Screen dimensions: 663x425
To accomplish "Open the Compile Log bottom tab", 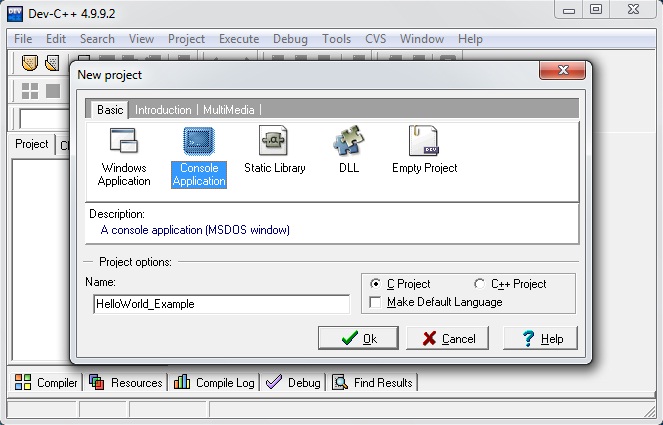I will tap(214, 383).
